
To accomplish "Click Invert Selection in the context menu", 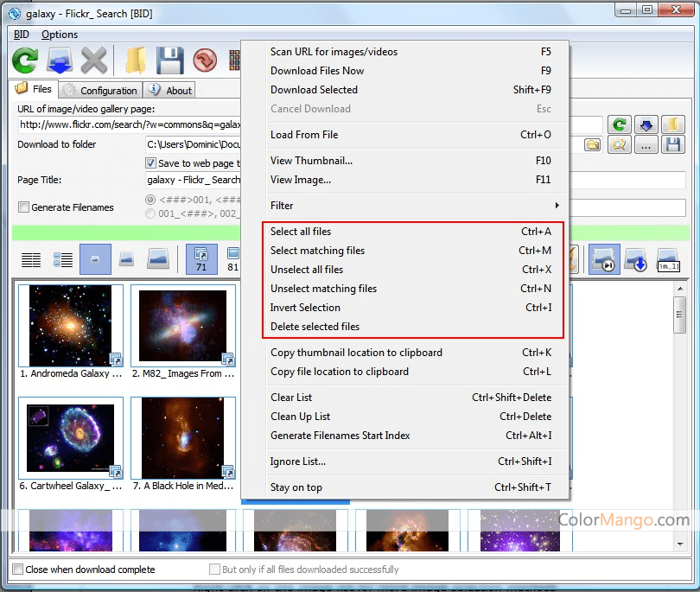I will pos(305,308).
